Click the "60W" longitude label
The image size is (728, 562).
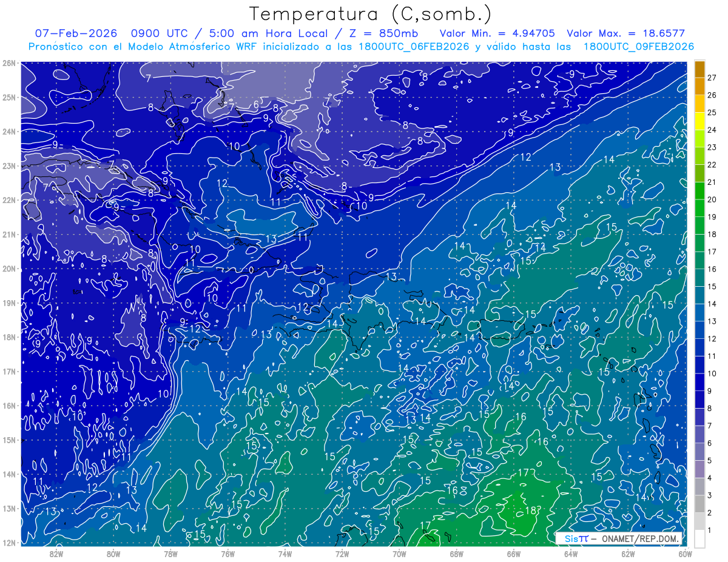(685, 554)
